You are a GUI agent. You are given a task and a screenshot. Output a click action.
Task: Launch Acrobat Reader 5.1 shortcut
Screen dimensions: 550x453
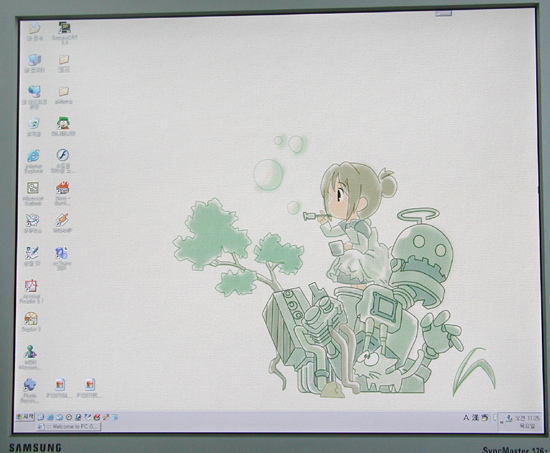pos(31,292)
